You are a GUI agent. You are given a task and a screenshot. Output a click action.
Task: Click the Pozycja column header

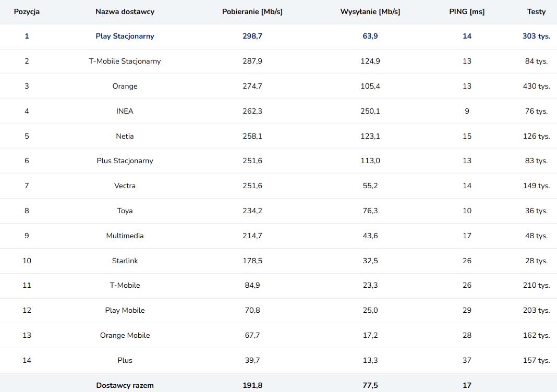point(27,11)
